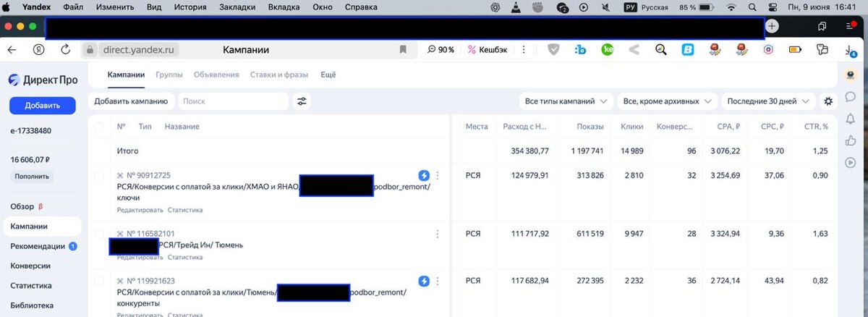The image size is (868, 317).
Task: Open the Protect shield icon
Action: click(x=553, y=50)
